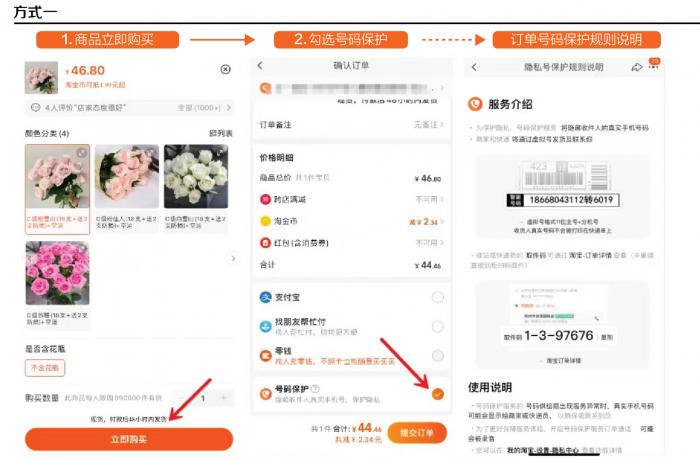Close the product selection popup
The width and height of the screenshot is (700, 460).
coord(225,69)
